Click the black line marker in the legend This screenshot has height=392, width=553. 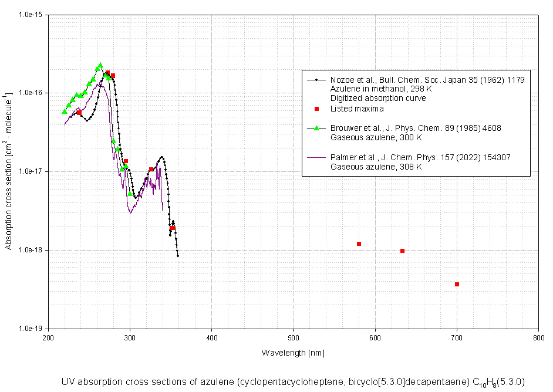(x=316, y=79)
